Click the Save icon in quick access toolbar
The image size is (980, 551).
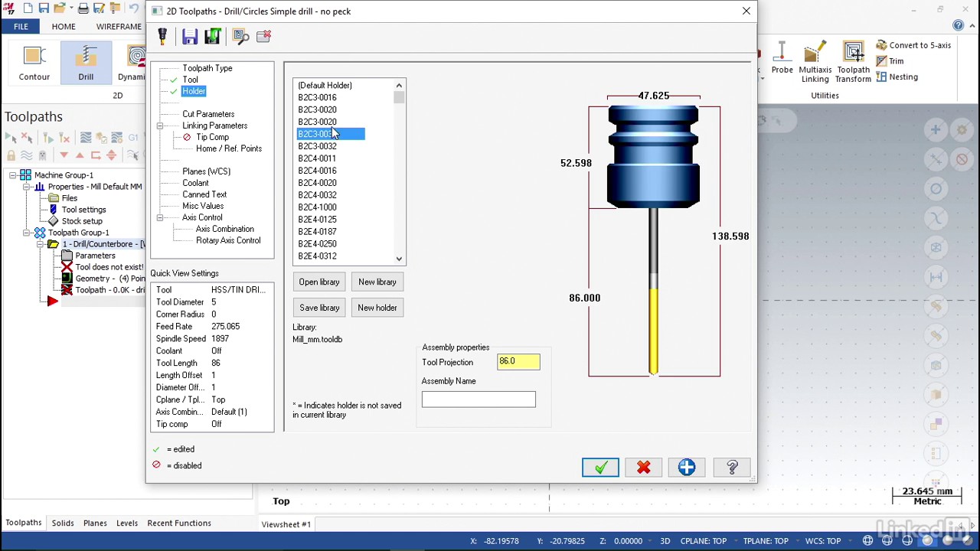(44, 8)
